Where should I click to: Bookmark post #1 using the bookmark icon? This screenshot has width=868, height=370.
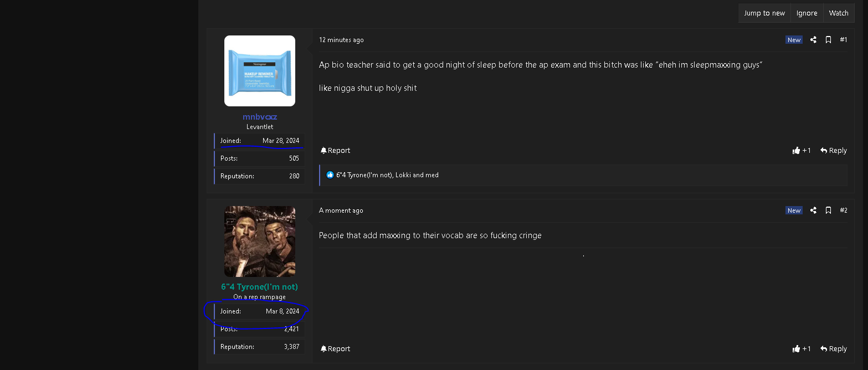click(x=828, y=40)
